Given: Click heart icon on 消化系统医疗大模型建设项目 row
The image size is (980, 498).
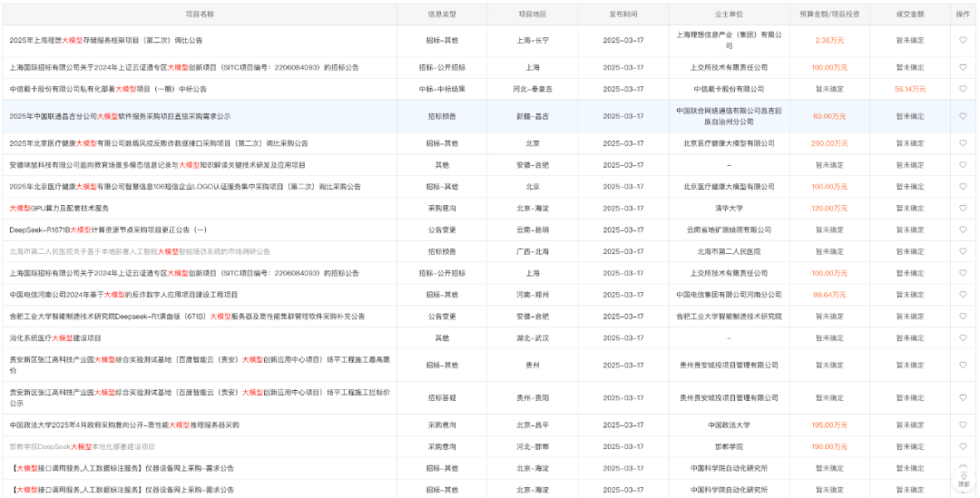Looking at the screenshot, I should click(x=963, y=338).
